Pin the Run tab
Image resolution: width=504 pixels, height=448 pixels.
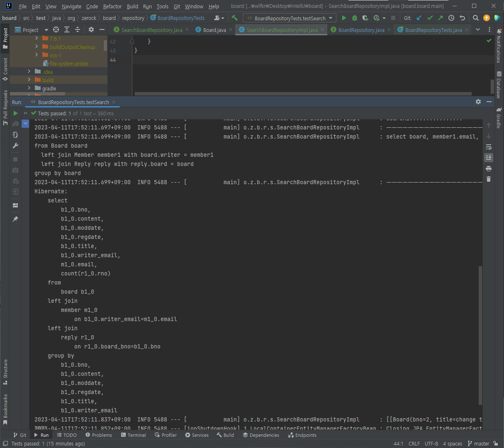(x=15, y=219)
